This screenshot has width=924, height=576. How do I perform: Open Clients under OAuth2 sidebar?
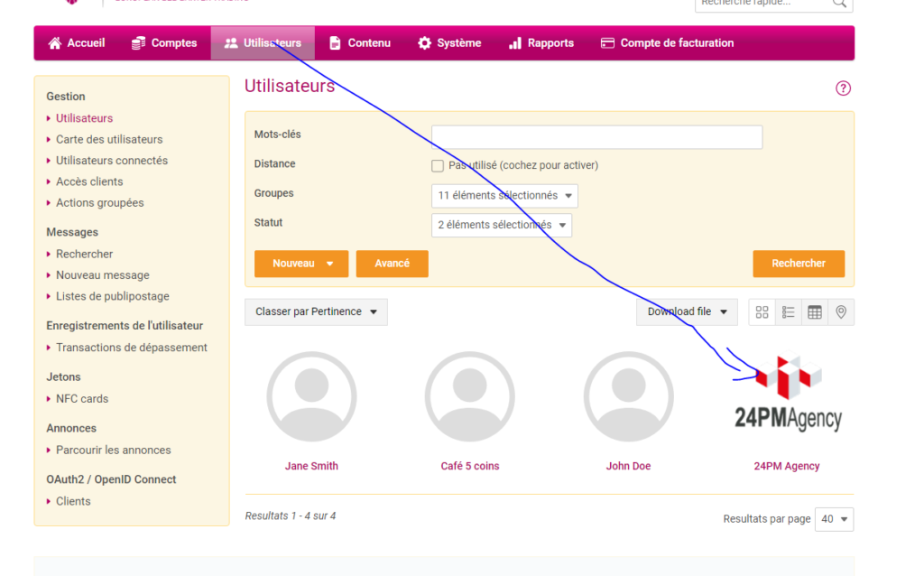[73, 502]
